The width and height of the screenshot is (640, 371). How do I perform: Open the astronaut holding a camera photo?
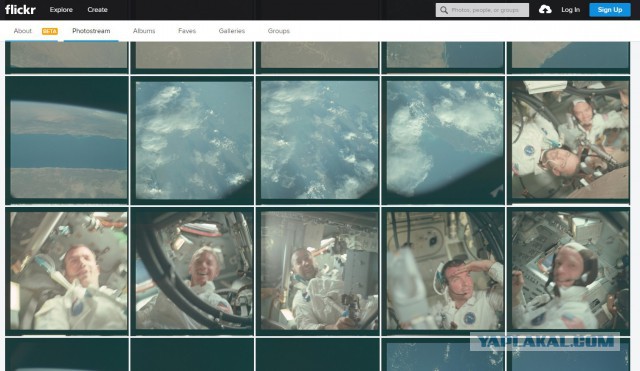tap(318, 271)
